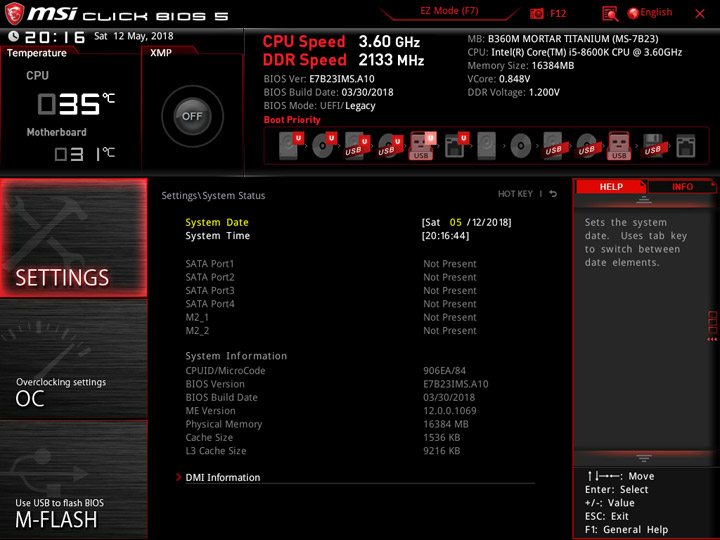The width and height of the screenshot is (720, 540).
Task: Toggle the XMP OFF button
Action: [x=192, y=116]
